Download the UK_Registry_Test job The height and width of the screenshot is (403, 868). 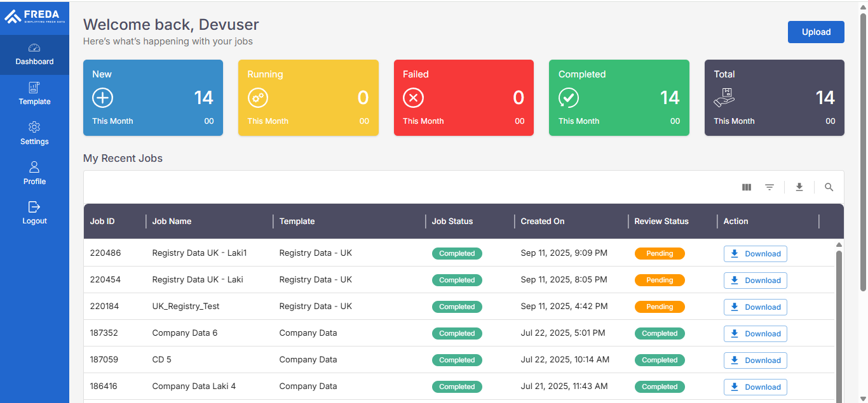pyautogui.click(x=755, y=307)
